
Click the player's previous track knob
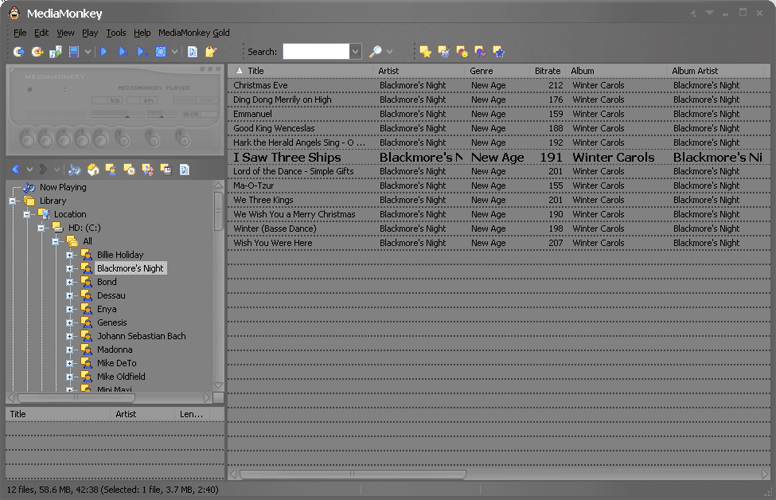(27, 139)
